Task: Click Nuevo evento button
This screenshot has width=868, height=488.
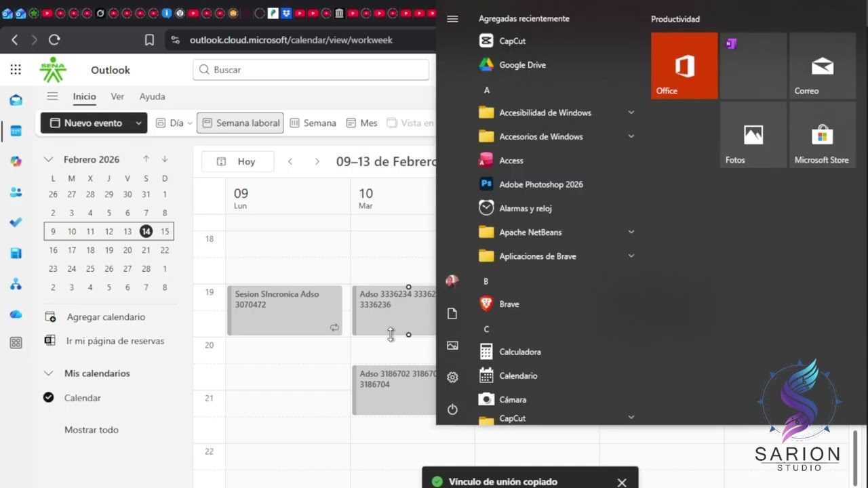Action: coord(85,123)
